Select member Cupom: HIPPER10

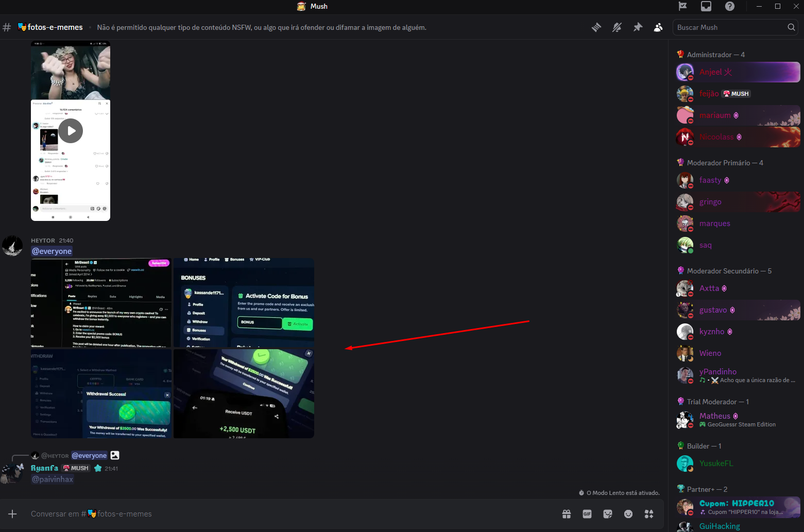(x=738, y=507)
